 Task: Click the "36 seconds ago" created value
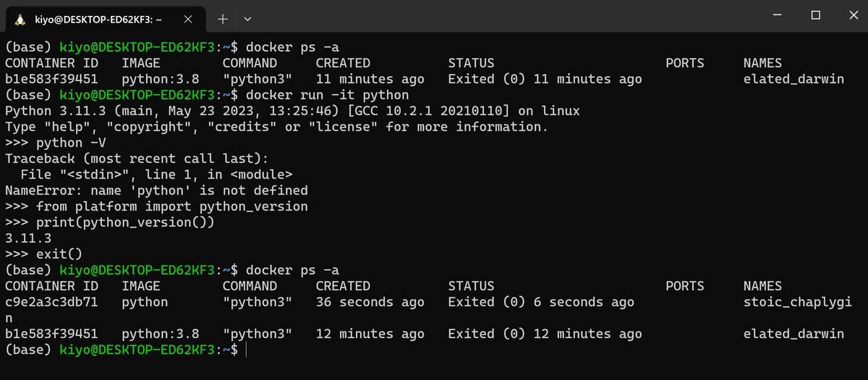(x=370, y=303)
